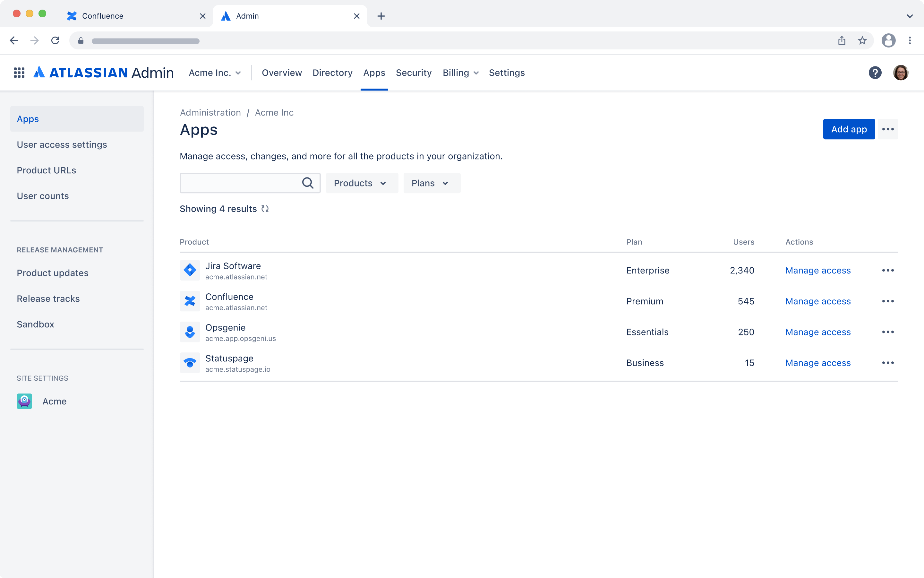
Task: Expand the browser tab list chevron
Action: pos(910,16)
